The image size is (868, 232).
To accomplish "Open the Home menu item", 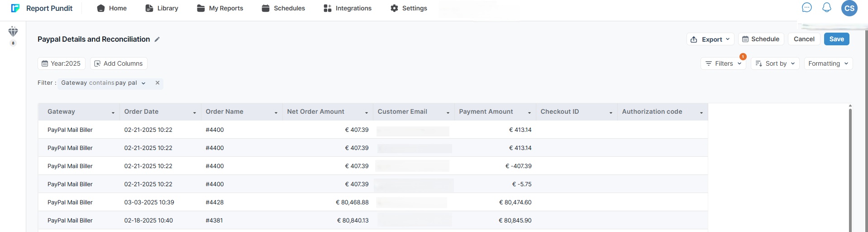I will (112, 8).
